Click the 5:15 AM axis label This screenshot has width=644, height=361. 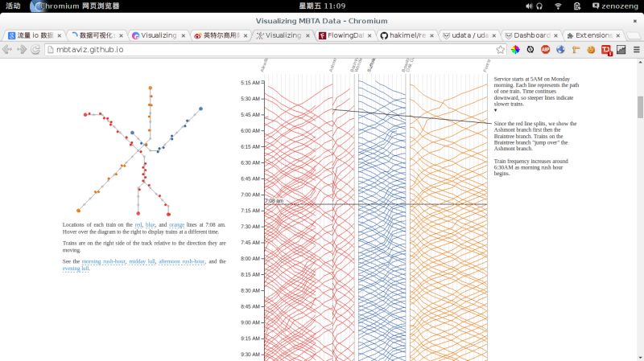250,83
